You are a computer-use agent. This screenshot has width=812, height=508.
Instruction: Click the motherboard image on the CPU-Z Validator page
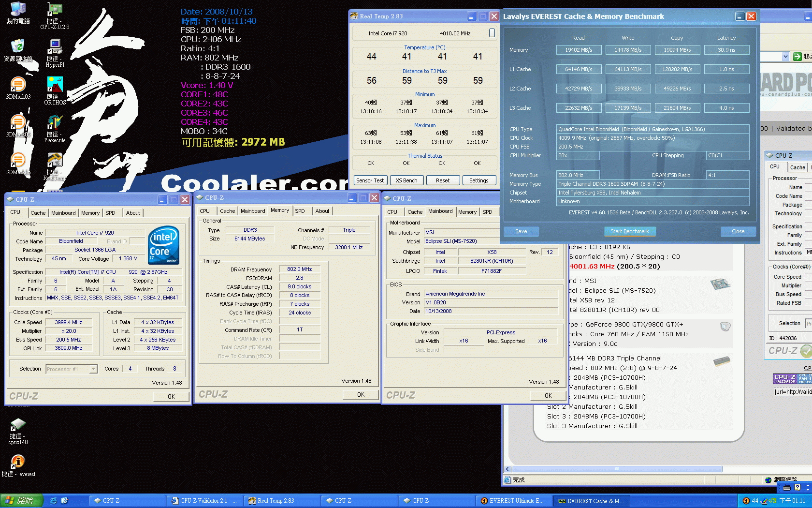[720, 284]
